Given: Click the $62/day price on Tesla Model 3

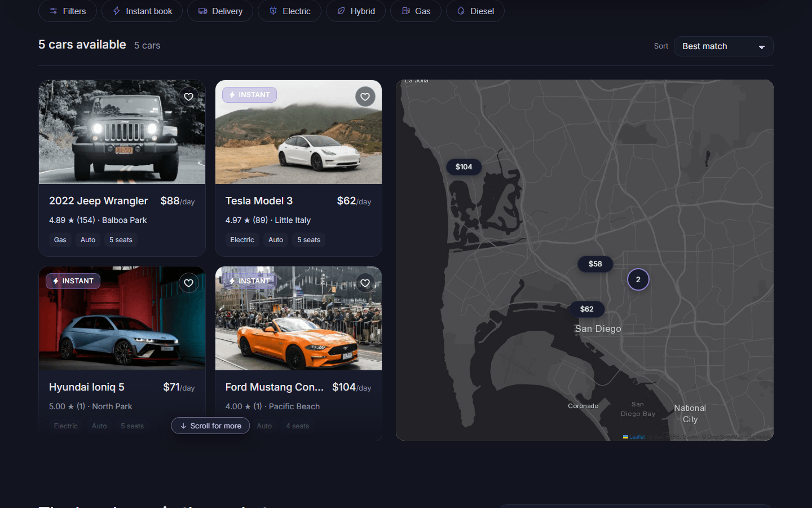Looking at the screenshot, I should [354, 201].
